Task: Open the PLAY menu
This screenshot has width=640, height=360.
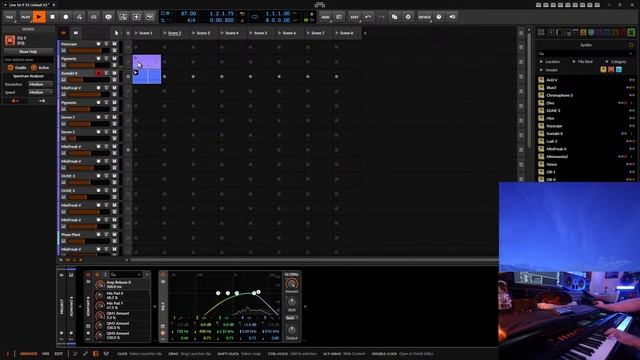Action: 25,17
